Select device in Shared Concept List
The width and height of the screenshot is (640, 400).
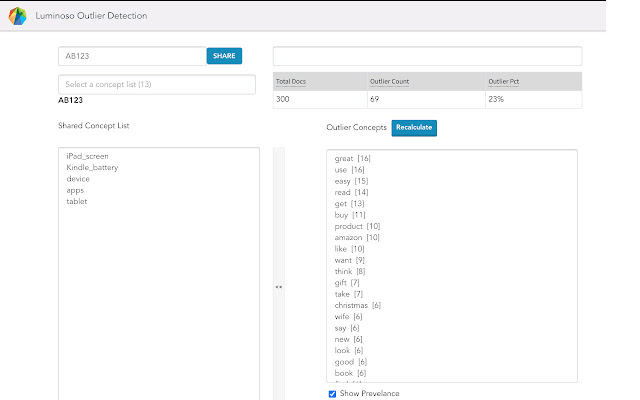tap(78, 179)
